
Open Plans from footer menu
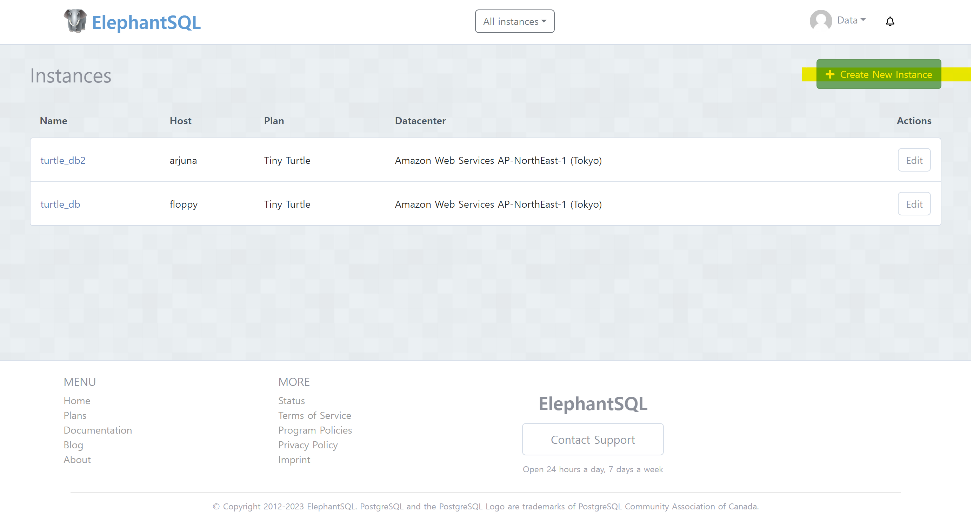point(75,415)
